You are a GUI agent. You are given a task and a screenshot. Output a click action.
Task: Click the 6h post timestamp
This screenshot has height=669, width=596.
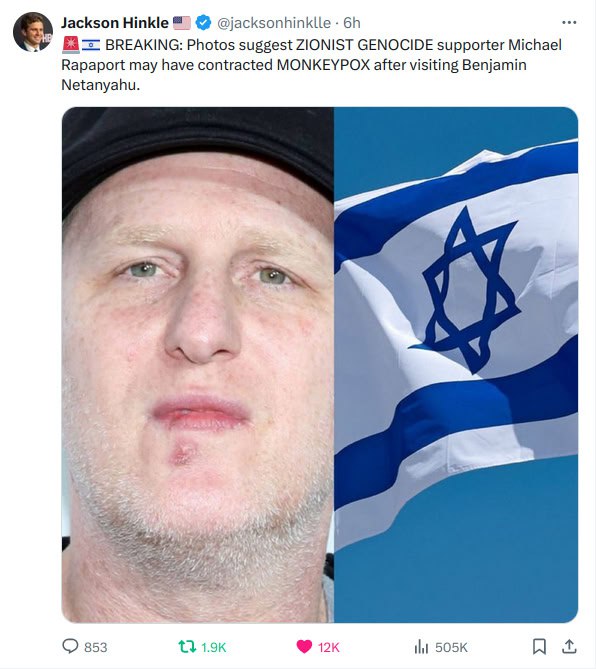(352, 23)
